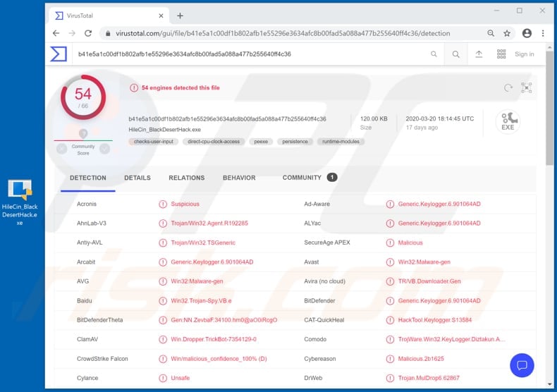The width and height of the screenshot is (557, 392).
Task: Click the SecureAge APEX engine name
Action: [x=327, y=243]
